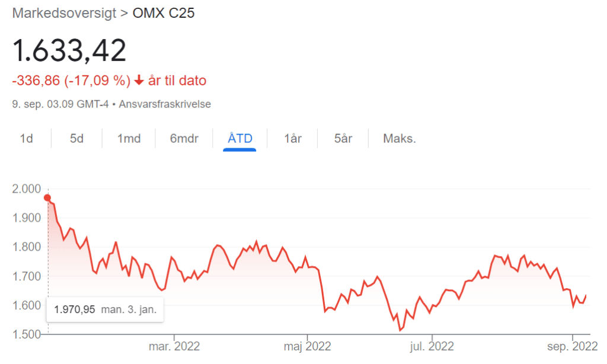Image resolution: width=607 pixels, height=364 pixels.
Task: Show the 5år time range
Action: 343,139
